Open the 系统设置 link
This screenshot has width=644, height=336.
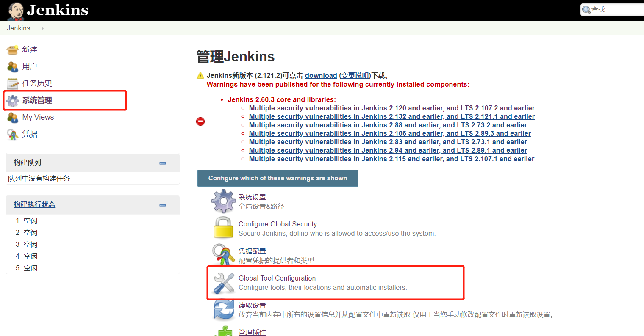click(252, 197)
